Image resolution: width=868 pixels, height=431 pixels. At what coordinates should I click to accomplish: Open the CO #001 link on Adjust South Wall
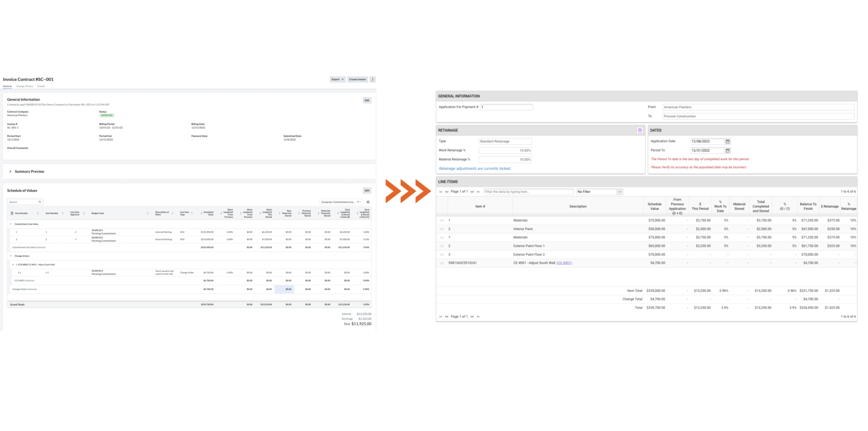coord(563,262)
